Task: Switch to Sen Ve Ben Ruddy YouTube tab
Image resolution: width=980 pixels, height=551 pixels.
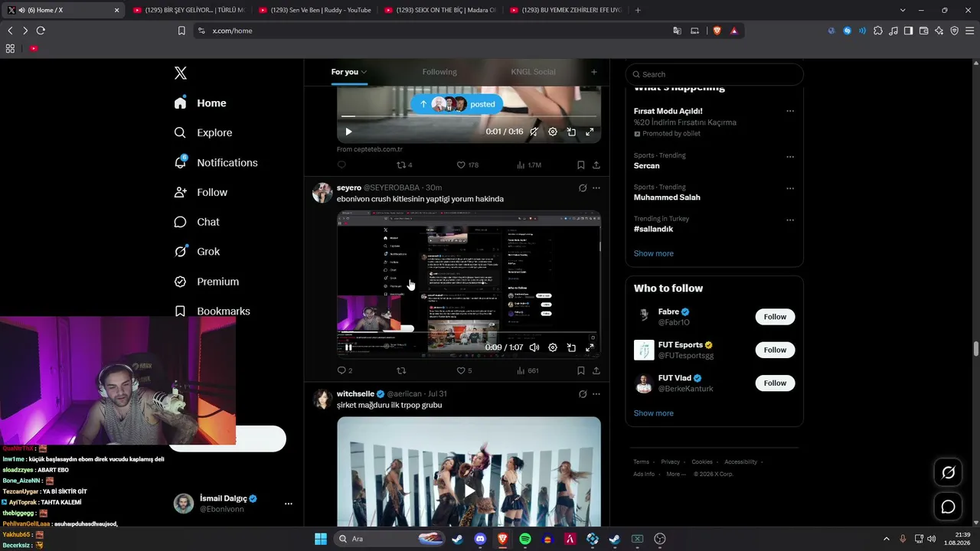Action: point(314,10)
